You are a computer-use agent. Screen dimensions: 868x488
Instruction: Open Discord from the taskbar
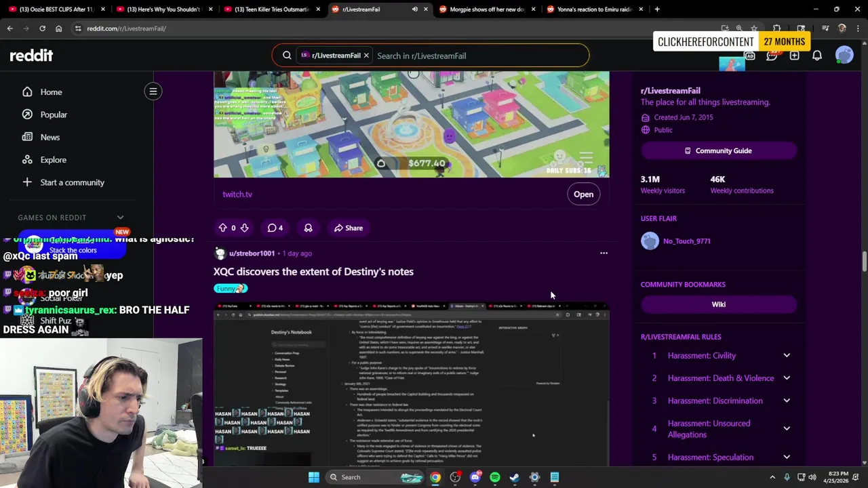475,477
